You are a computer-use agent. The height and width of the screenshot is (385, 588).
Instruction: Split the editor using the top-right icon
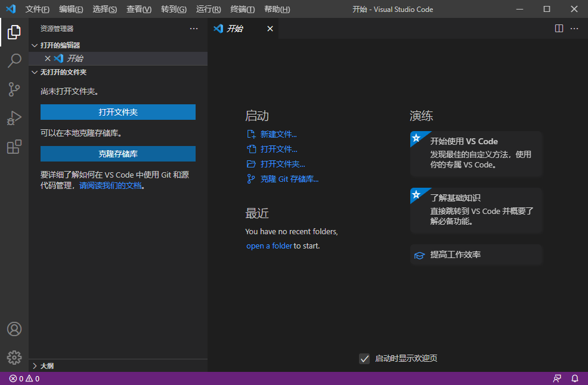click(559, 28)
